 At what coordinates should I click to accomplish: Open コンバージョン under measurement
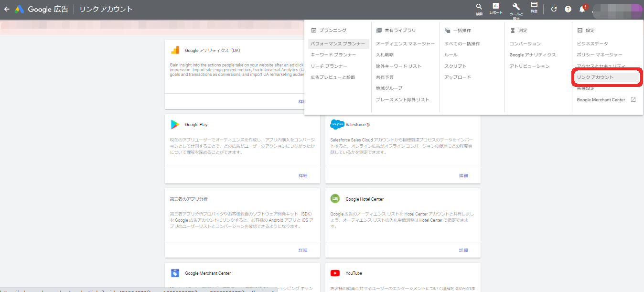[x=525, y=43]
